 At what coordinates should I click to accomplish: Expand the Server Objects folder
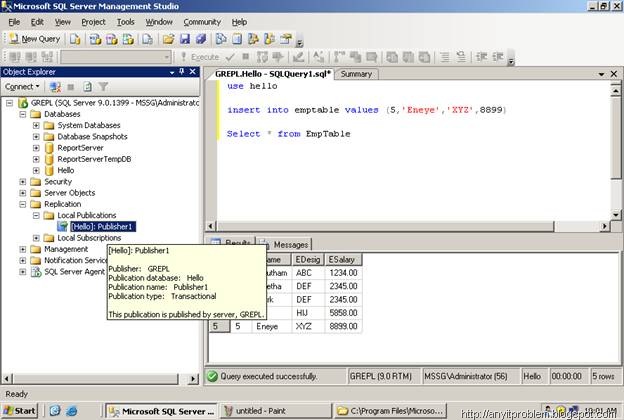tap(23, 193)
